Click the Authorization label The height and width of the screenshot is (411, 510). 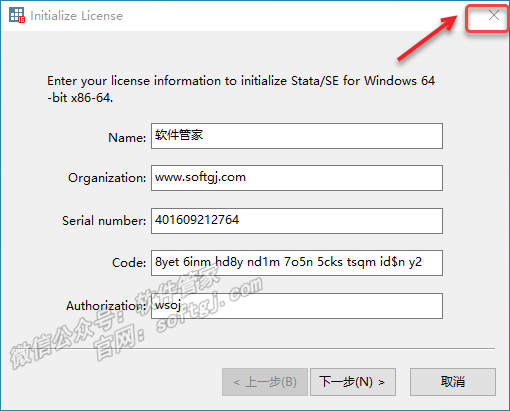pyautogui.click(x=106, y=305)
